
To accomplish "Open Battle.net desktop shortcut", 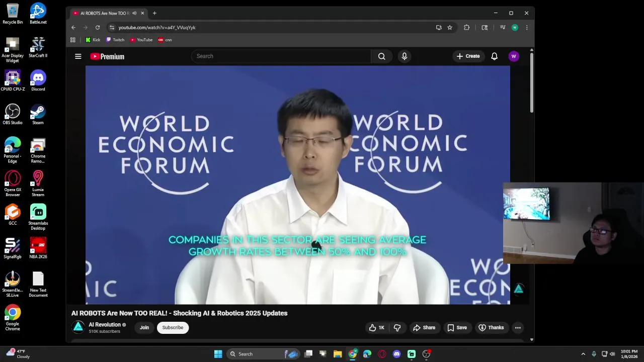I will click(38, 14).
